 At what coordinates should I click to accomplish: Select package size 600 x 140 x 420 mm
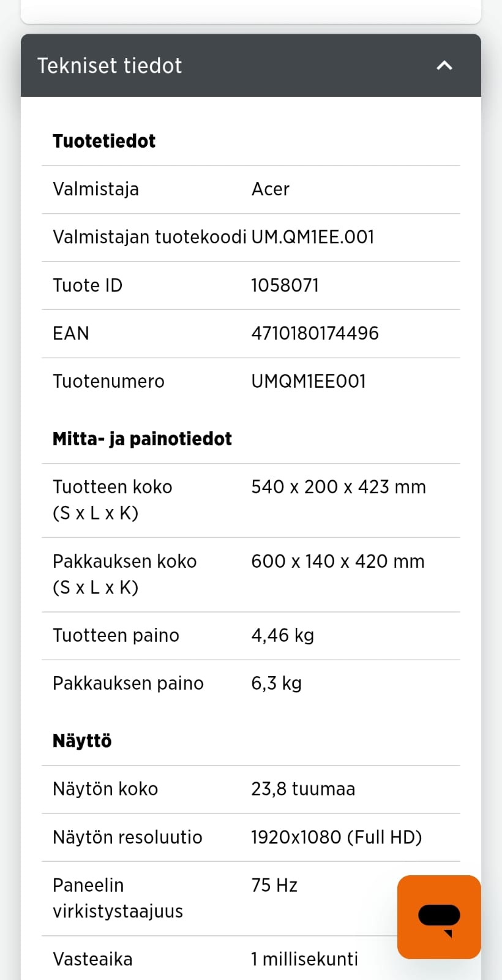[337, 561]
